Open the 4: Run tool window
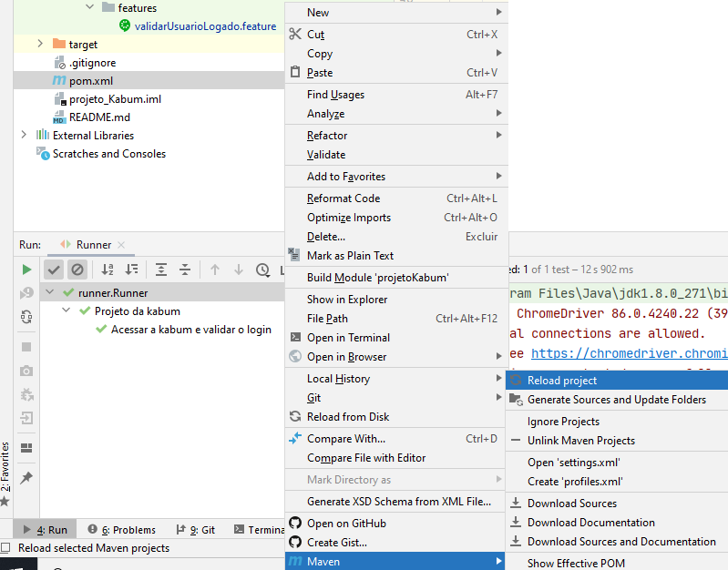Image resolution: width=728 pixels, height=570 pixels. click(46, 530)
